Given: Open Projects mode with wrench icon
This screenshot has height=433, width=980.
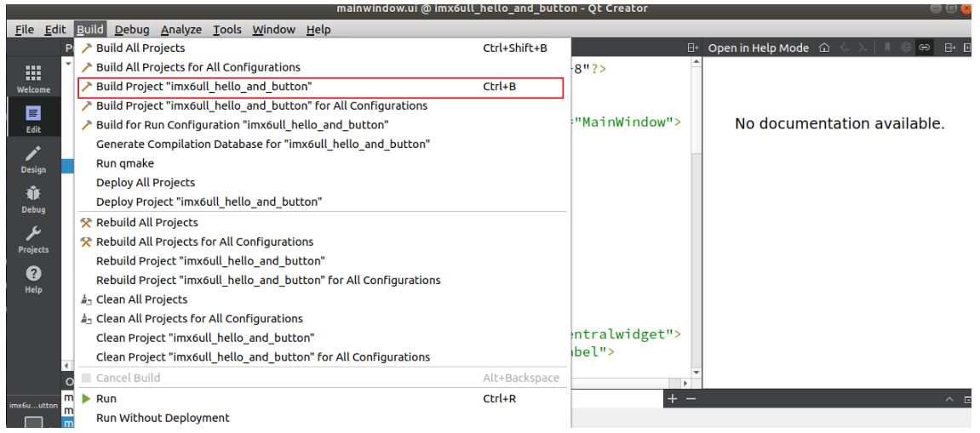Looking at the screenshot, I should [x=33, y=239].
